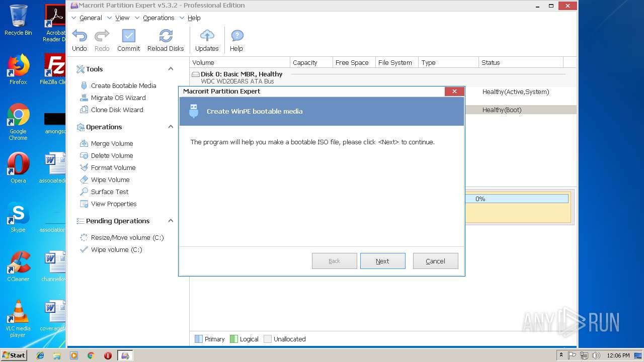
Task: Open the Help menu
Action: point(194,18)
